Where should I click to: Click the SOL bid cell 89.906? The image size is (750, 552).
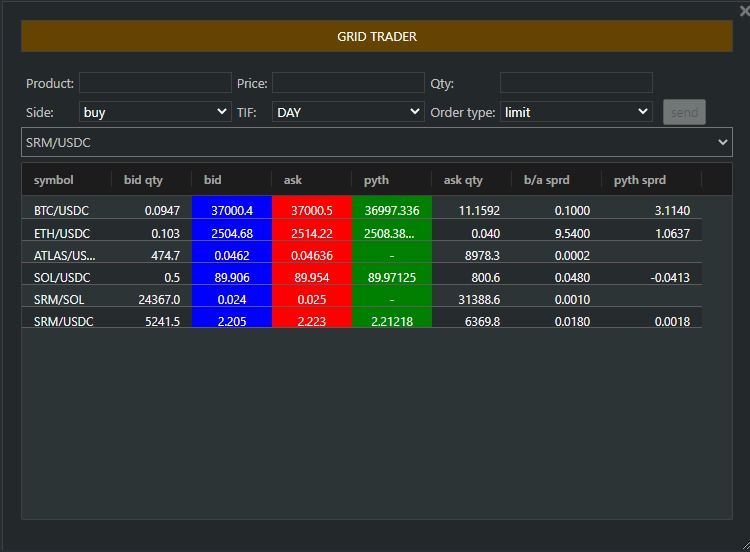(x=232, y=274)
